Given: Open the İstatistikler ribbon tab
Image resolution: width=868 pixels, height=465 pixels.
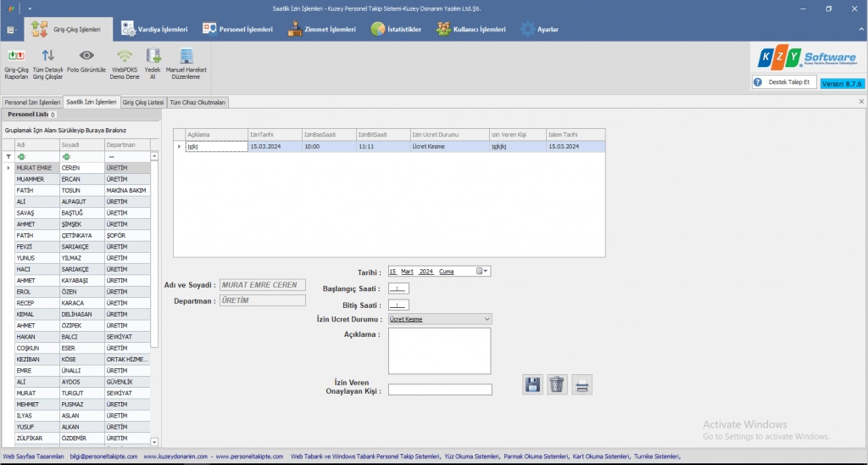Looking at the screenshot, I should click(x=396, y=29).
